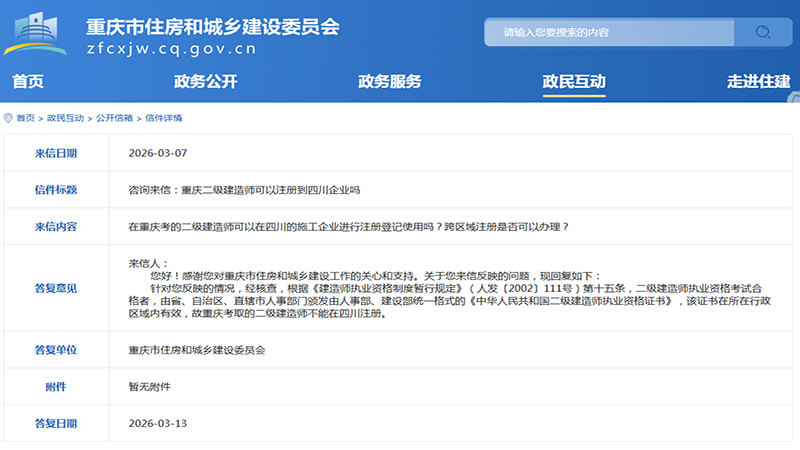Open 公开信箱 breadcrumb link

(x=114, y=118)
